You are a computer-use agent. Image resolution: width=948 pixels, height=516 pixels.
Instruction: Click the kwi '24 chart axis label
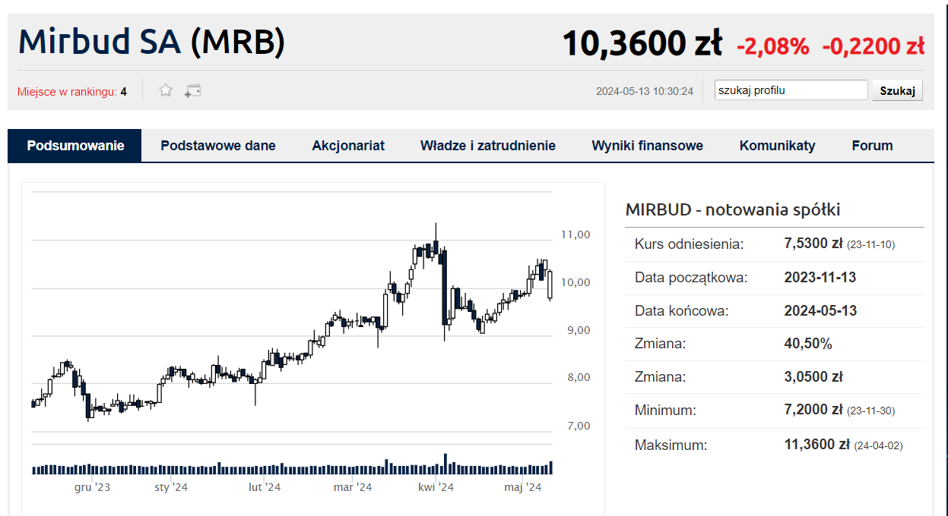click(x=435, y=487)
